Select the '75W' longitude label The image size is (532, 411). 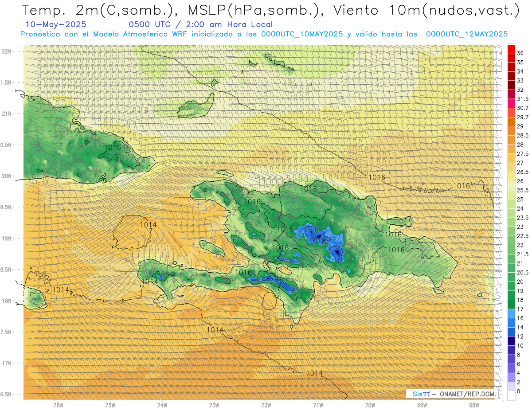110,405
